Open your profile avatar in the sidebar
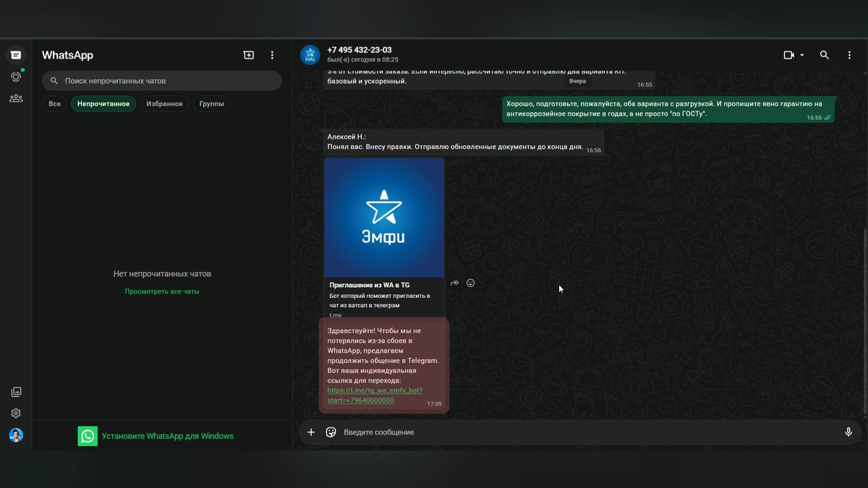Viewport: 868px width, 488px height. click(16, 435)
